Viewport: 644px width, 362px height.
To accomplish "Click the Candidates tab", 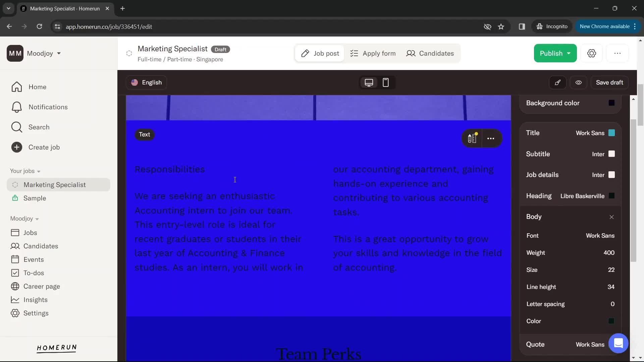I will (431, 53).
